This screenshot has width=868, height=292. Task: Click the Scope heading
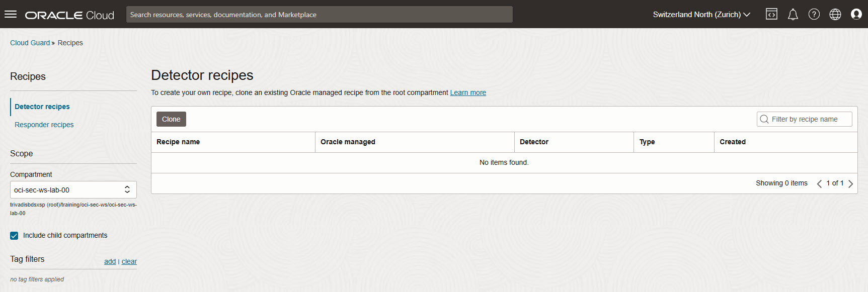click(21, 153)
